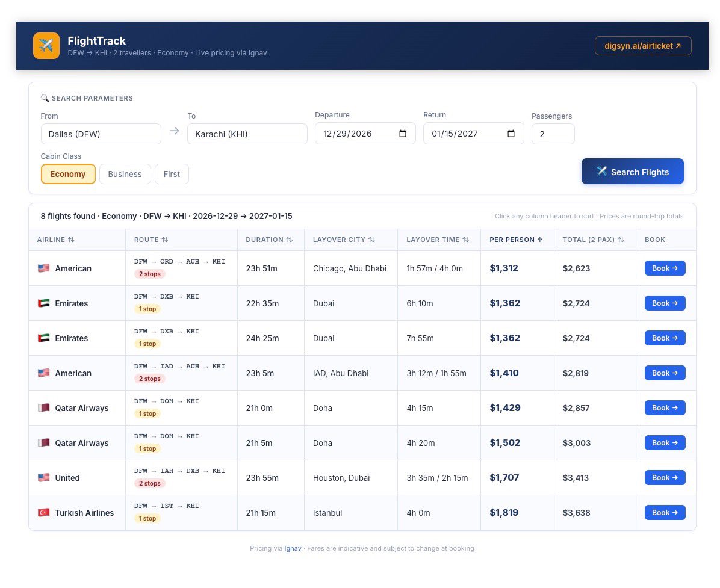Click the "$3,638" total price
This screenshot has width=720, height=588.
(x=576, y=513)
